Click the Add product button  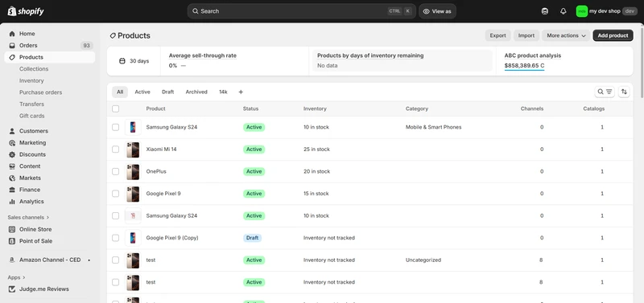coord(613,35)
